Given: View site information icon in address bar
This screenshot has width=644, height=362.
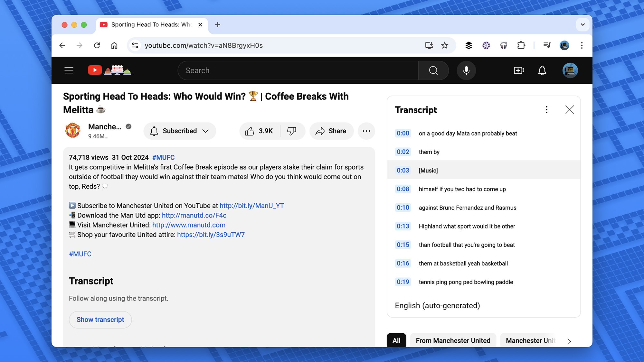Looking at the screenshot, I should (135, 45).
